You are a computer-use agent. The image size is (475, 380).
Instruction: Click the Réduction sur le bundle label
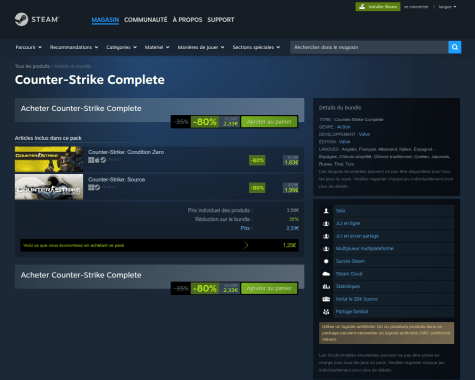coord(224,219)
